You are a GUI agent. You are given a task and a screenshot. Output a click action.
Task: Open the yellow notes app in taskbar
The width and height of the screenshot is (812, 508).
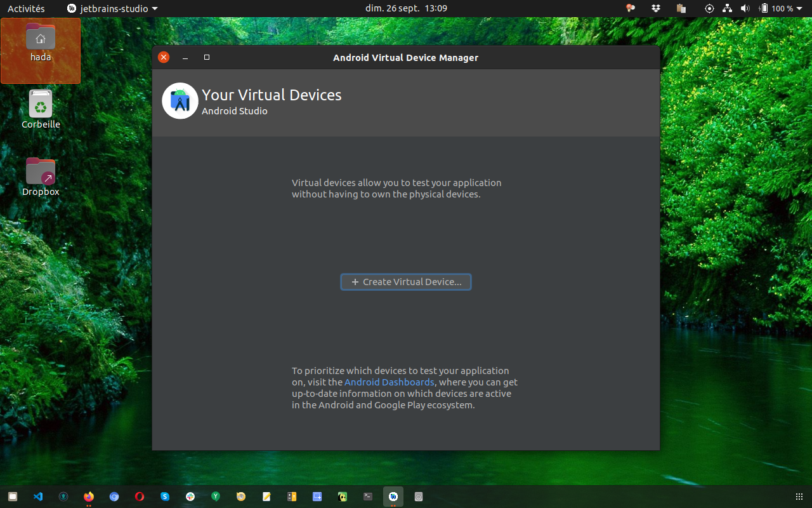coord(266,497)
